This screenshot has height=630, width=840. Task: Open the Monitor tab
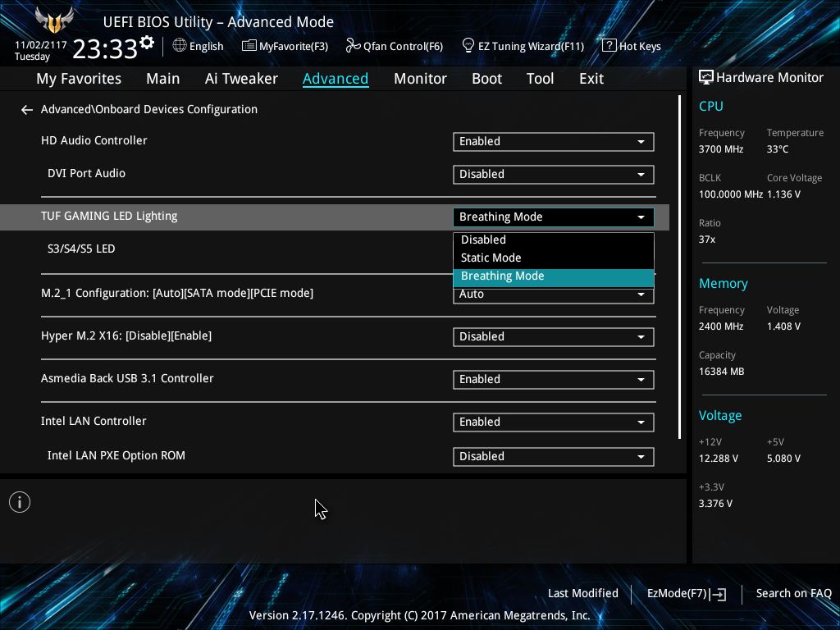coord(421,79)
